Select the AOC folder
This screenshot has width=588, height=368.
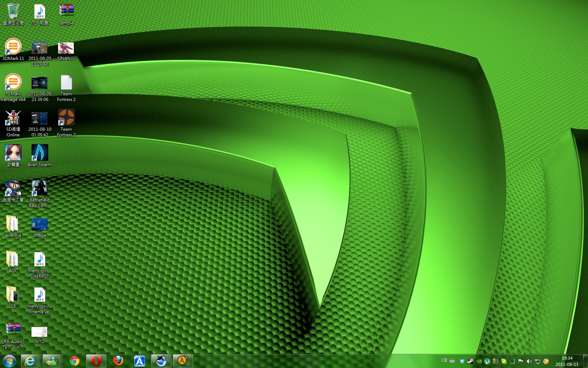pyautogui.click(x=13, y=262)
